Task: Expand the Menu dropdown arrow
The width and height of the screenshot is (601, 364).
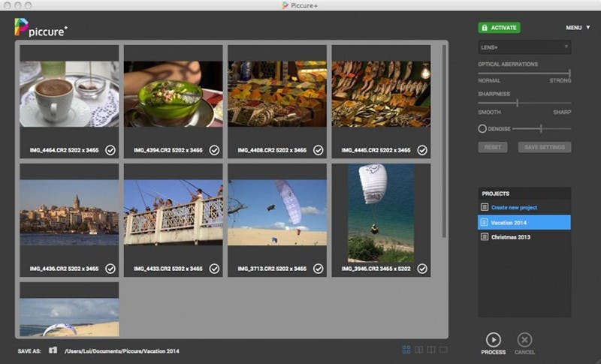Action: (x=588, y=28)
